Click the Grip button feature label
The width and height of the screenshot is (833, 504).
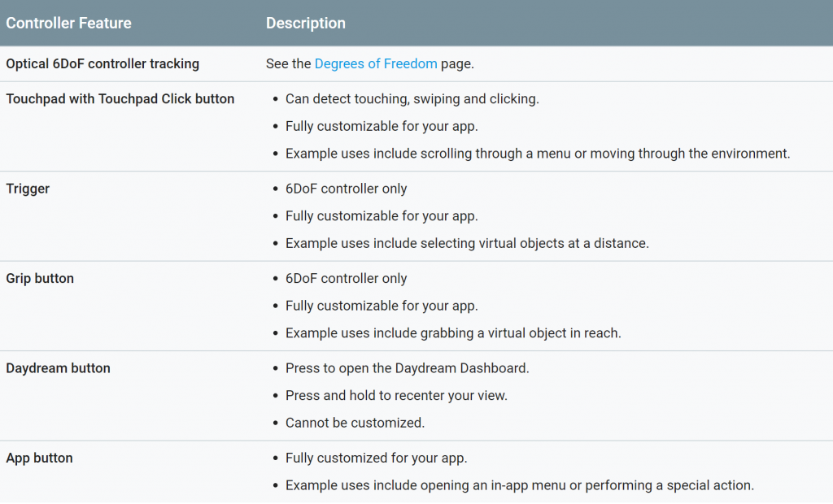tap(40, 278)
